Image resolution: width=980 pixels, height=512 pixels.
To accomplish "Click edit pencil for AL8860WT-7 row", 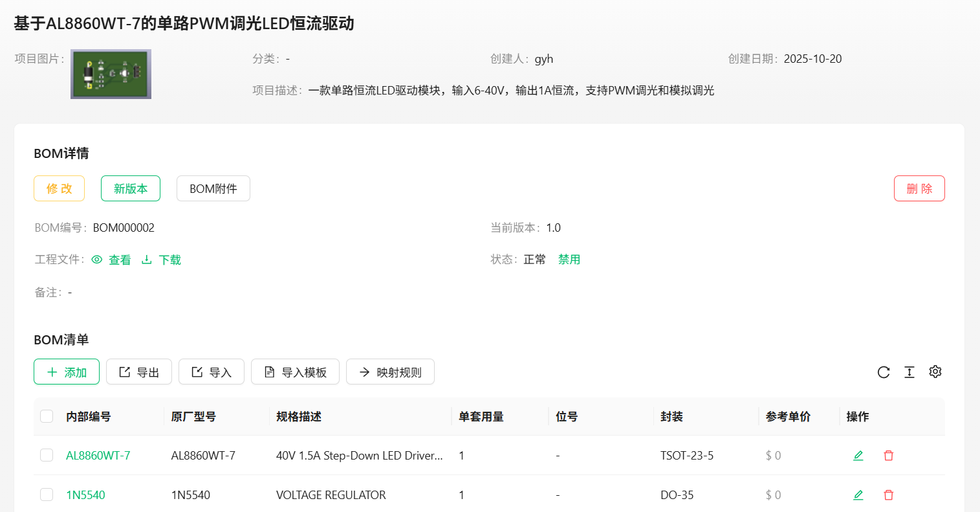I will coord(858,456).
